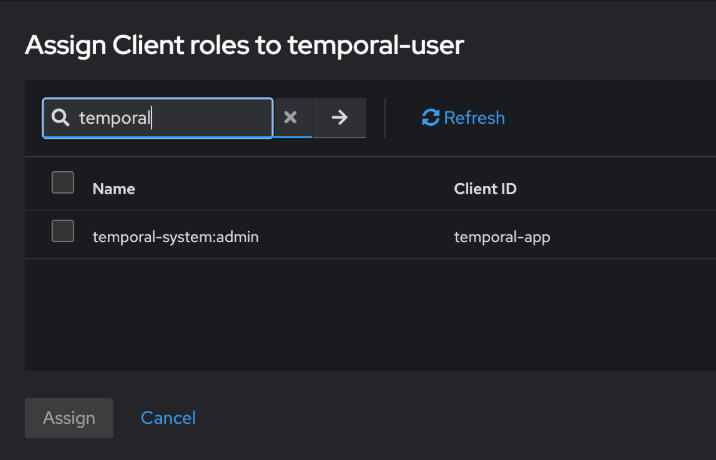
Task: Click the Client ID column header
Action: click(485, 189)
